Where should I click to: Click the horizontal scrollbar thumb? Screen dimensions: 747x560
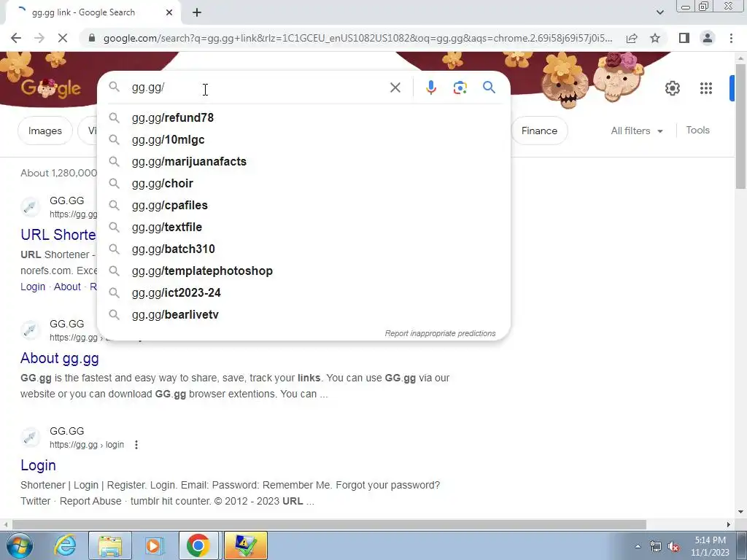329,525
